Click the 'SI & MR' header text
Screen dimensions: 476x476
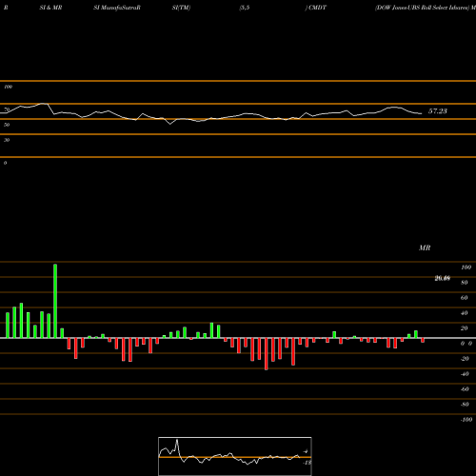pyautogui.click(x=50, y=8)
